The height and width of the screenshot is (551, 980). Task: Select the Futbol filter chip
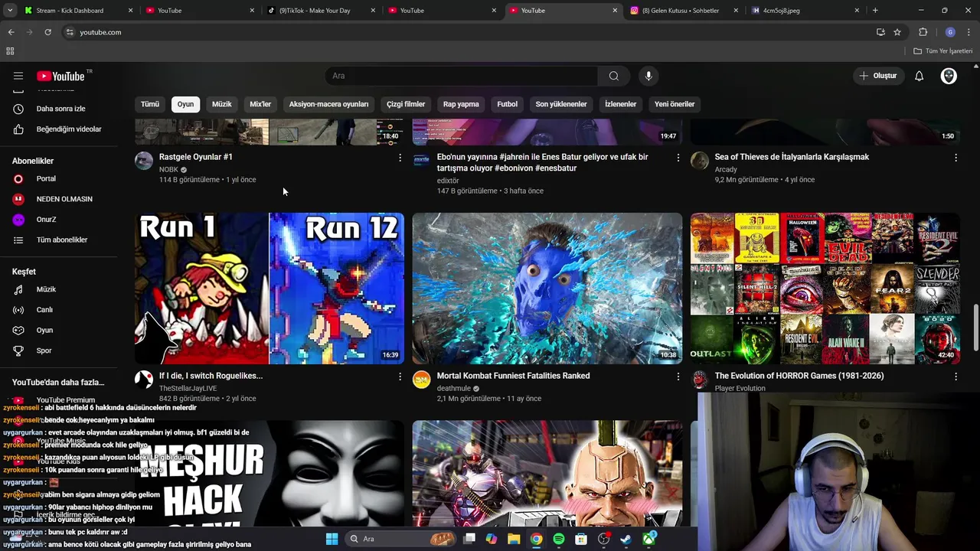click(508, 104)
